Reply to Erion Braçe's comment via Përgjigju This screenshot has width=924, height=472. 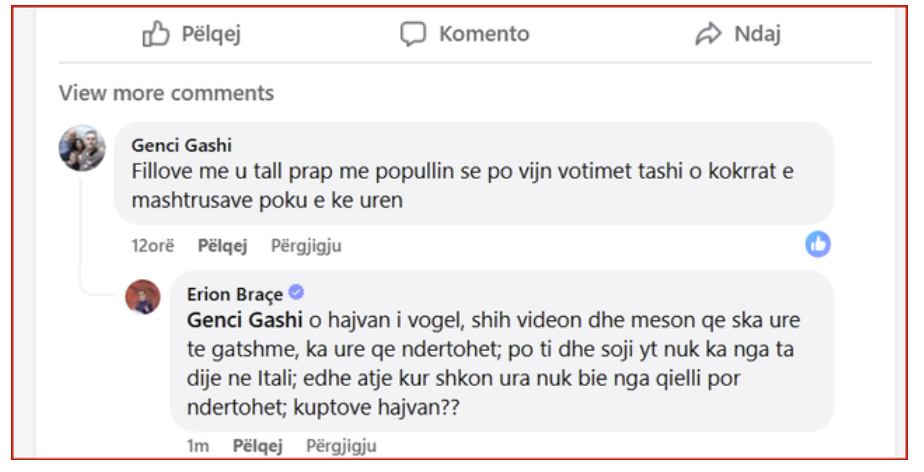tap(341, 445)
